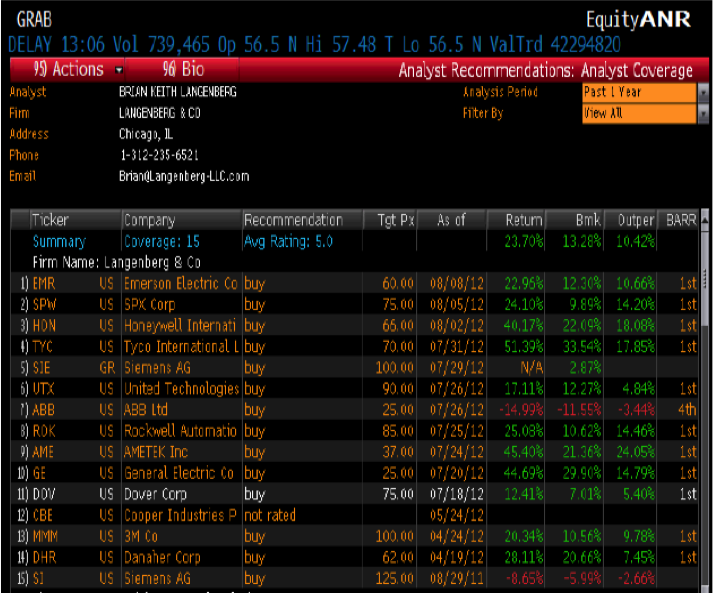Viewport: 713px width, 594px height.
Task: Click the 'not rated' recommendation cell
Action: click(x=270, y=516)
